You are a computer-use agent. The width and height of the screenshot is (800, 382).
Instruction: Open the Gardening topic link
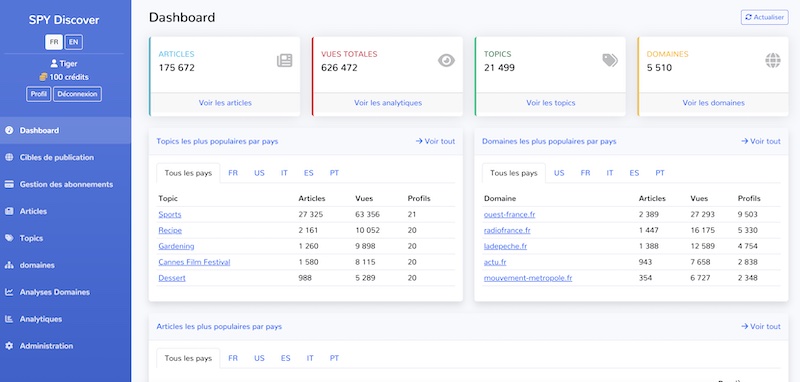(x=176, y=246)
